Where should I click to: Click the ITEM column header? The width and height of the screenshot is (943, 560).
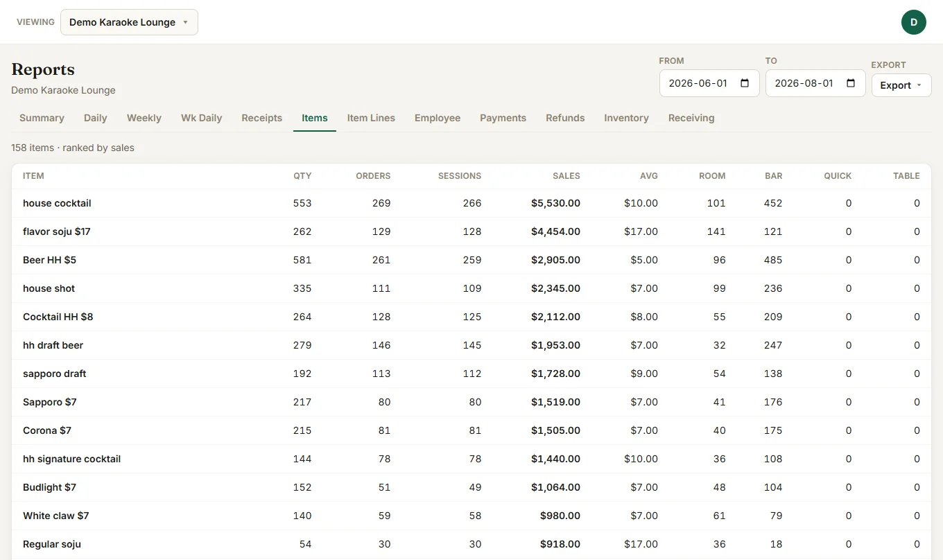tap(33, 176)
